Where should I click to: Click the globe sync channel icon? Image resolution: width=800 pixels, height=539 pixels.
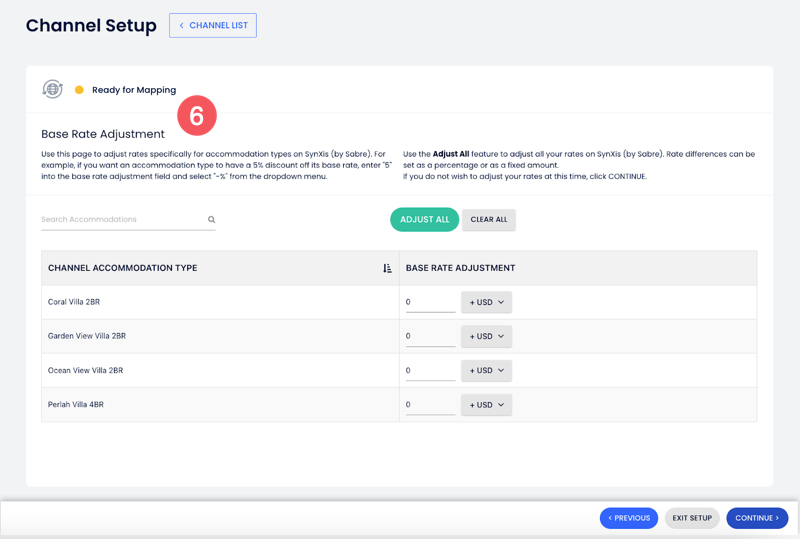coord(53,89)
